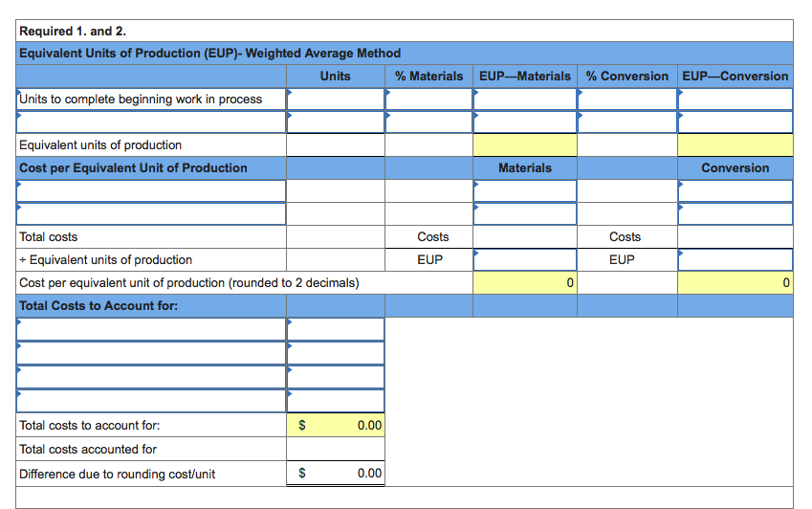Select Conversion total costs cell

[x=735, y=236]
